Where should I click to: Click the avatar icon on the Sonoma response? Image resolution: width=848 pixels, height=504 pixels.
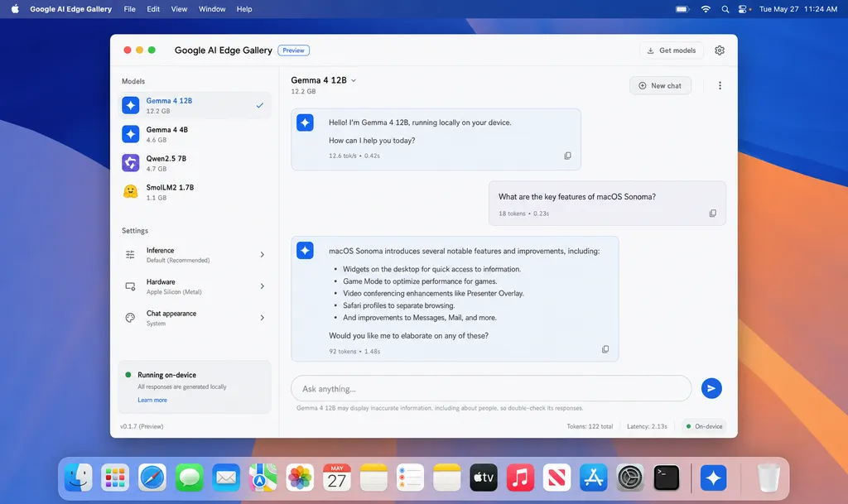[x=305, y=251]
